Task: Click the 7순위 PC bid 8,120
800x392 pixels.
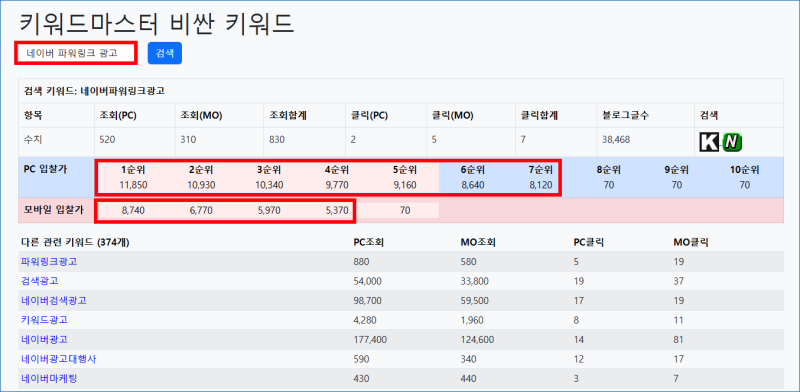Action: point(541,185)
